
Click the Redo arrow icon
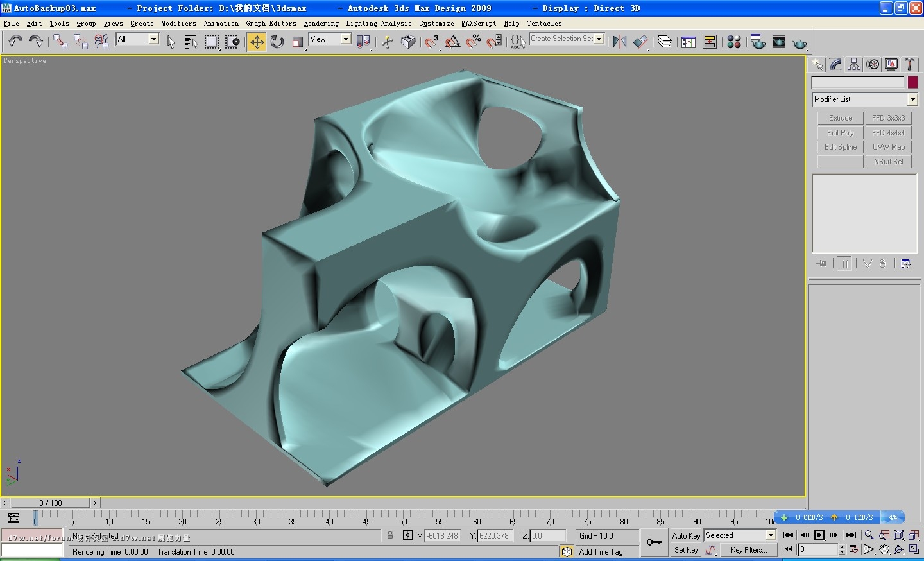(x=36, y=42)
